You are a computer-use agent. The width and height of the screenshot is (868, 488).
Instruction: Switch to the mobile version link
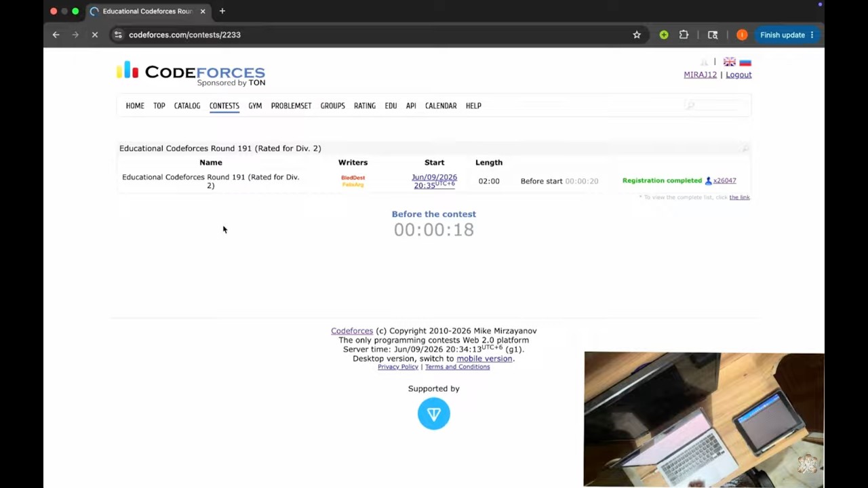coord(484,359)
